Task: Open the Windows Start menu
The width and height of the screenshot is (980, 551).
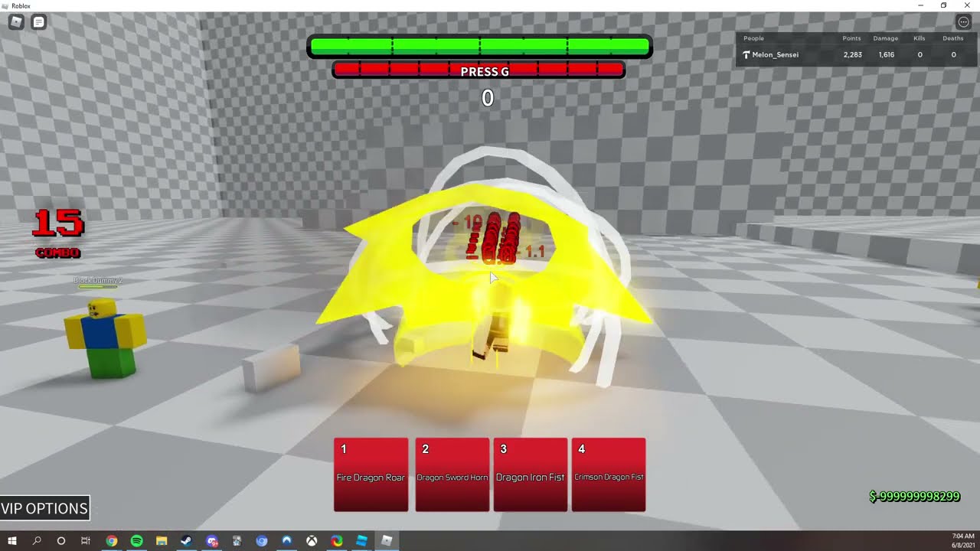Action: click(12, 541)
